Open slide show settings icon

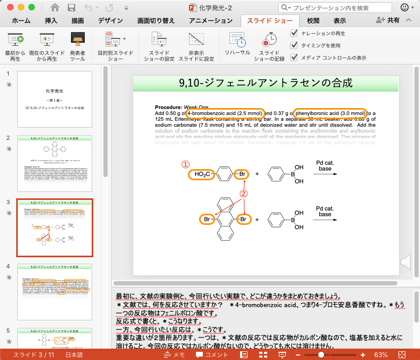pyautogui.click(x=159, y=39)
